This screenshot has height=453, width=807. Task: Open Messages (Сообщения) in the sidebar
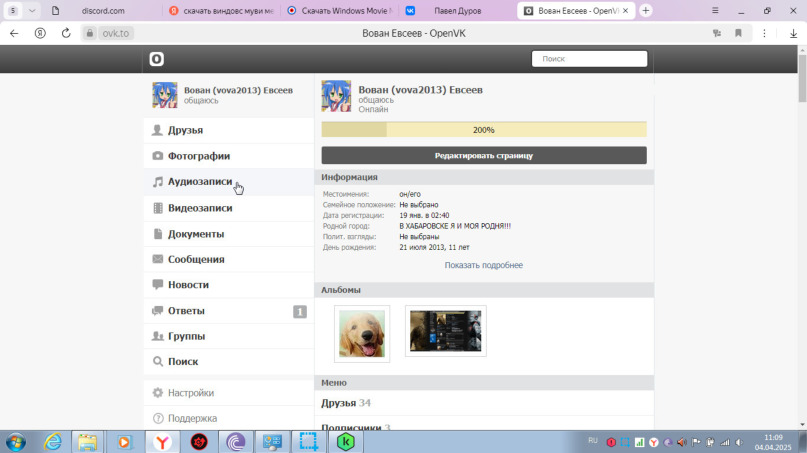click(x=195, y=259)
